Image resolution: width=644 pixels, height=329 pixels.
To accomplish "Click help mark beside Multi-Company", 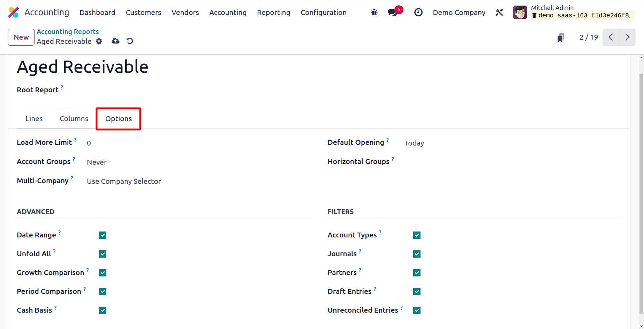I will point(72,178).
